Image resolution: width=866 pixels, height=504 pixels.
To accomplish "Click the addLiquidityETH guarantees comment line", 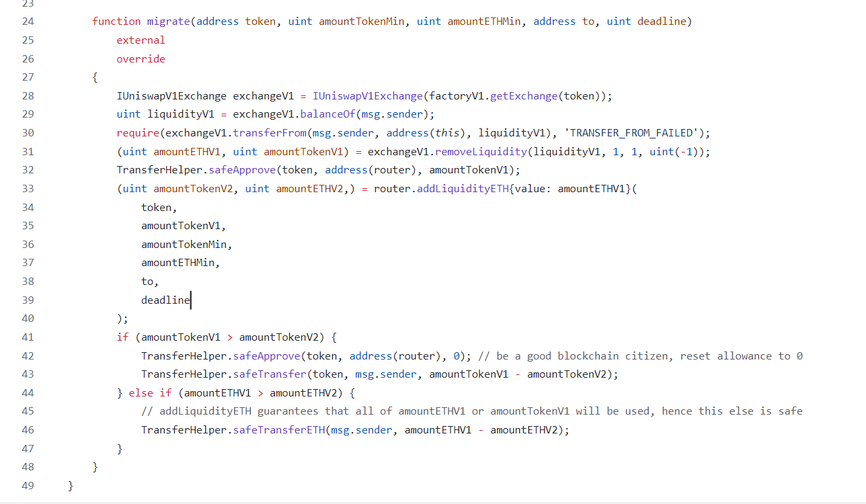I will point(471,411).
